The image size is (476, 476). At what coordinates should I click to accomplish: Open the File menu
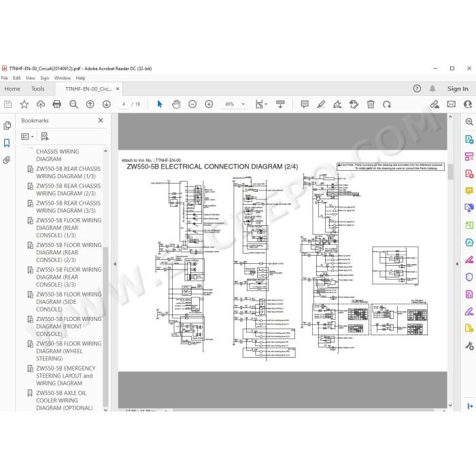[x=5, y=78]
